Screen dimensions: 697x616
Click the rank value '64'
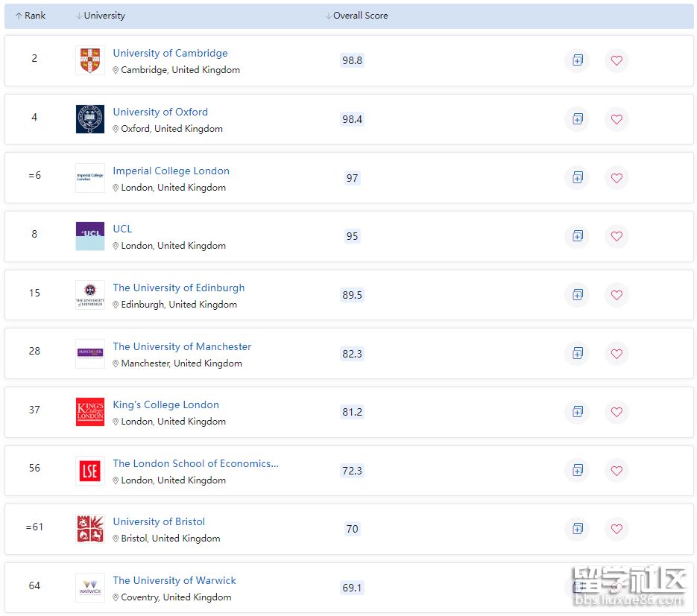click(34, 585)
